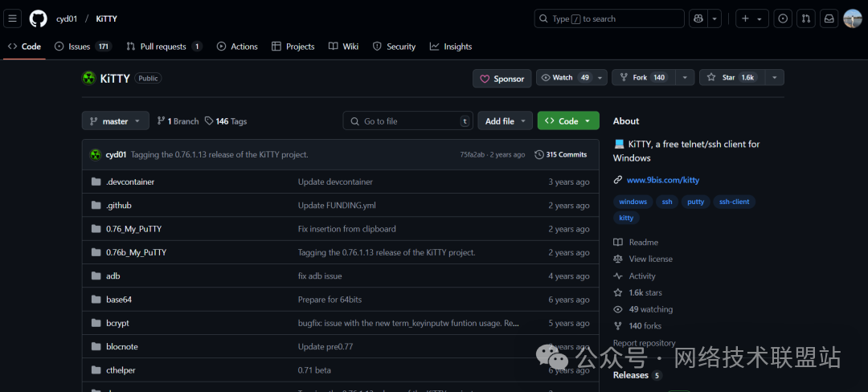Open the base64 folder
This screenshot has height=392, width=868.
[119, 300]
